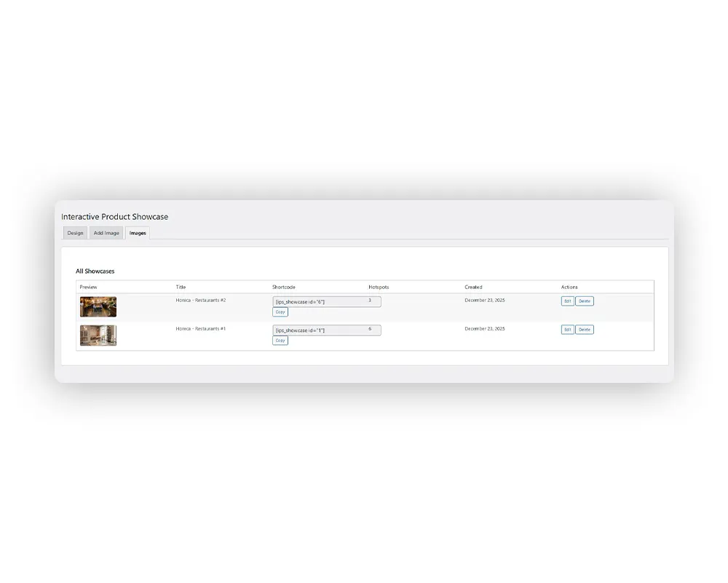
Task: Select the Images tab
Action: tap(138, 233)
